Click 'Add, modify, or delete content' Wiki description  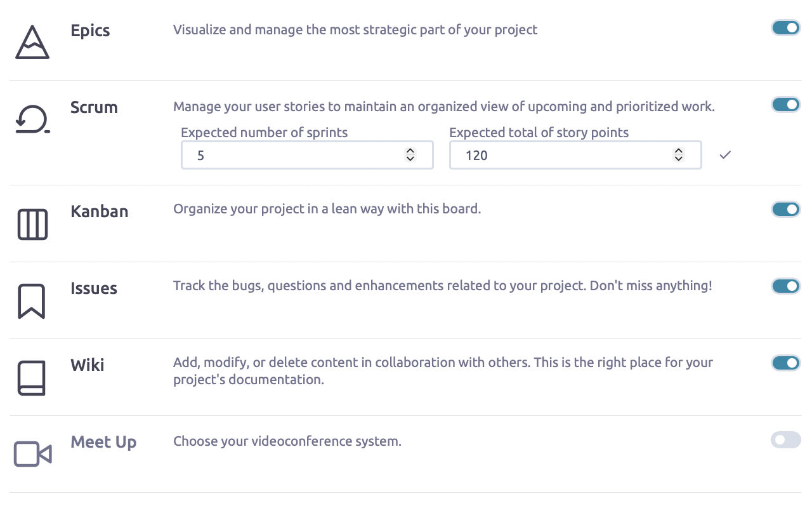[443, 371]
